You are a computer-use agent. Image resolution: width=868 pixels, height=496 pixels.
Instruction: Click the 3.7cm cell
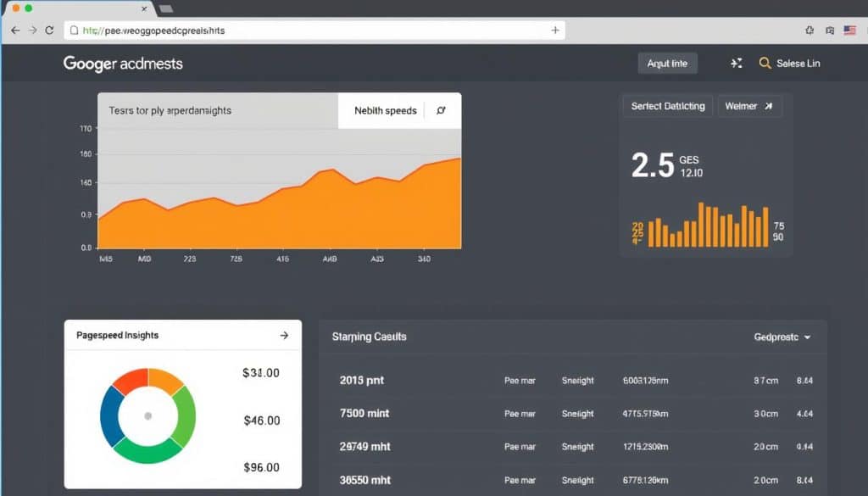765,381
